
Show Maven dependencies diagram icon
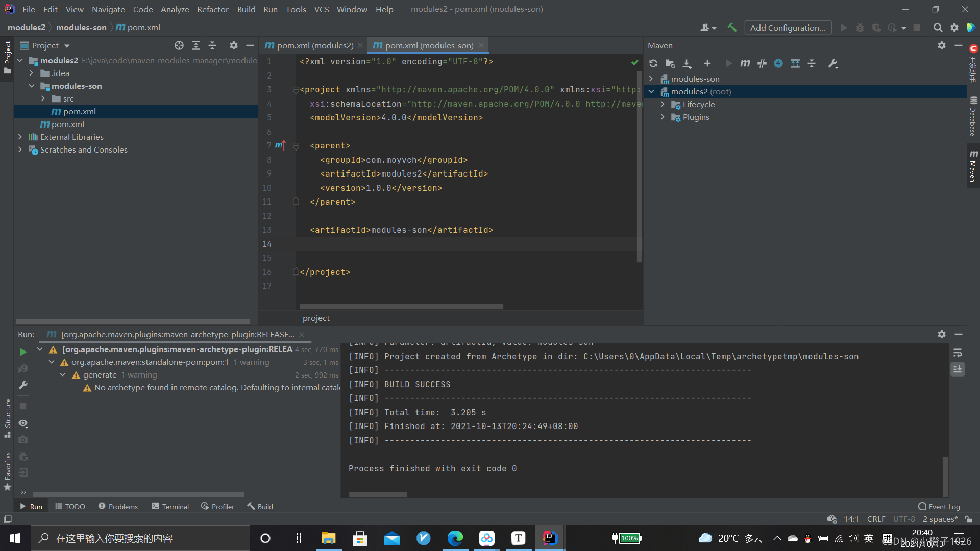pos(795,63)
